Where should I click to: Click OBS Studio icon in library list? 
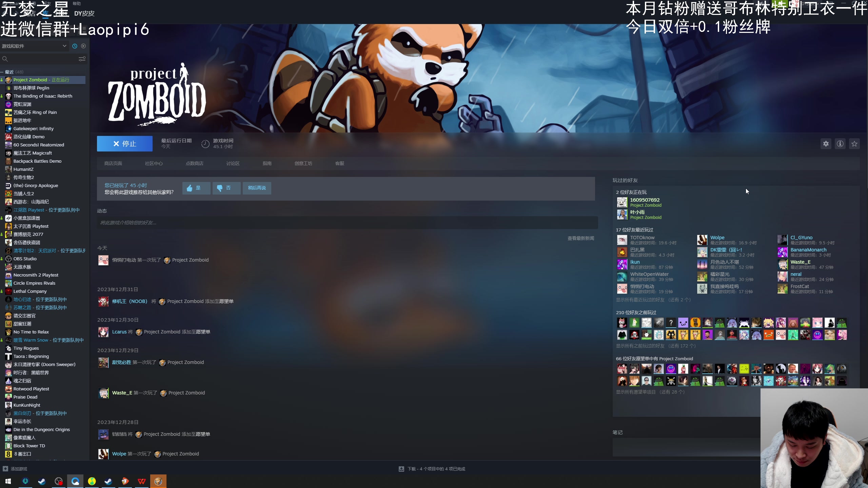[8, 259]
